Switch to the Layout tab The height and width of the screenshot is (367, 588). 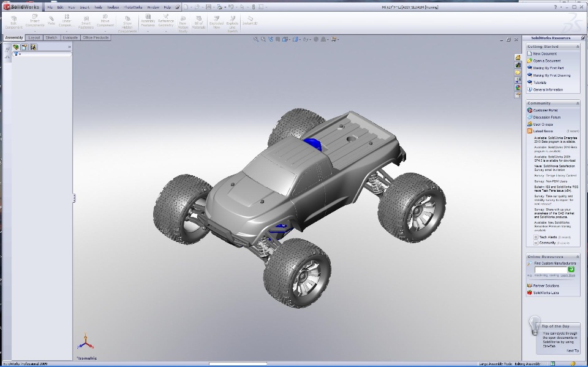[x=34, y=37]
